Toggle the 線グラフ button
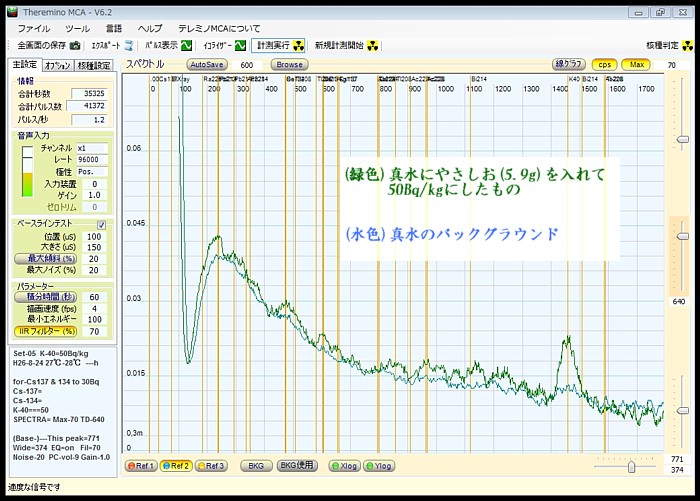Viewport: 700px width, 501px height. point(569,64)
